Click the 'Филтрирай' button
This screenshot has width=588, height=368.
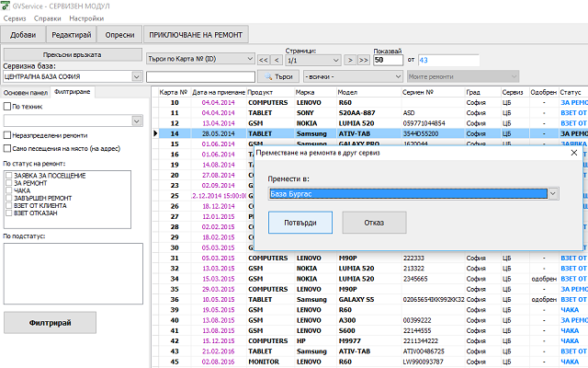click(50, 323)
